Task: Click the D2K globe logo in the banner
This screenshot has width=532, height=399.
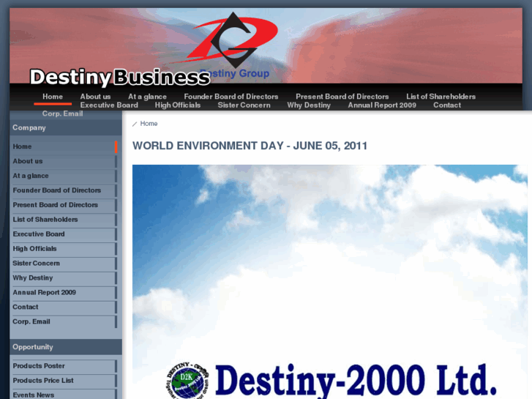Action: pos(187,380)
